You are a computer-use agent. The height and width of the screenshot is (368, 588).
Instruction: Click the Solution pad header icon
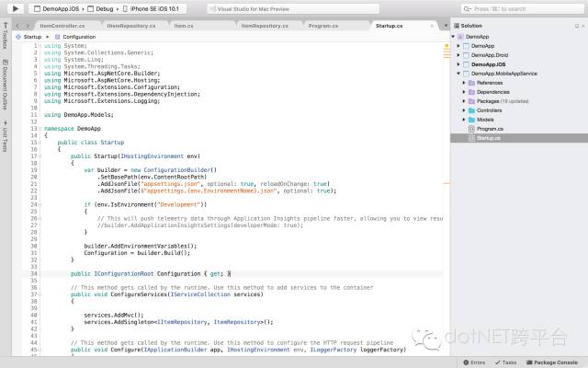(x=457, y=26)
